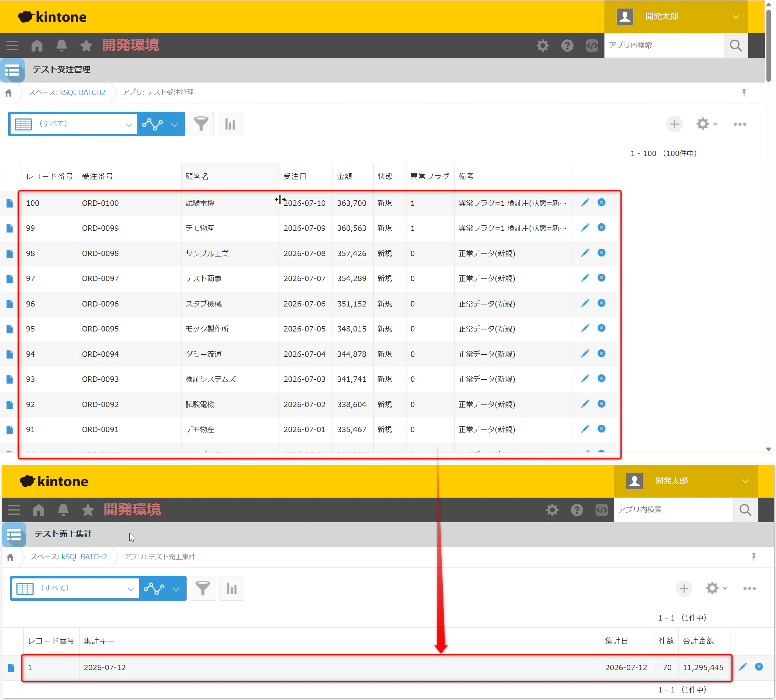Image resolution: width=776 pixels, height=700 pixels.
Task: Open the help question mark in top header
Action: tap(567, 46)
